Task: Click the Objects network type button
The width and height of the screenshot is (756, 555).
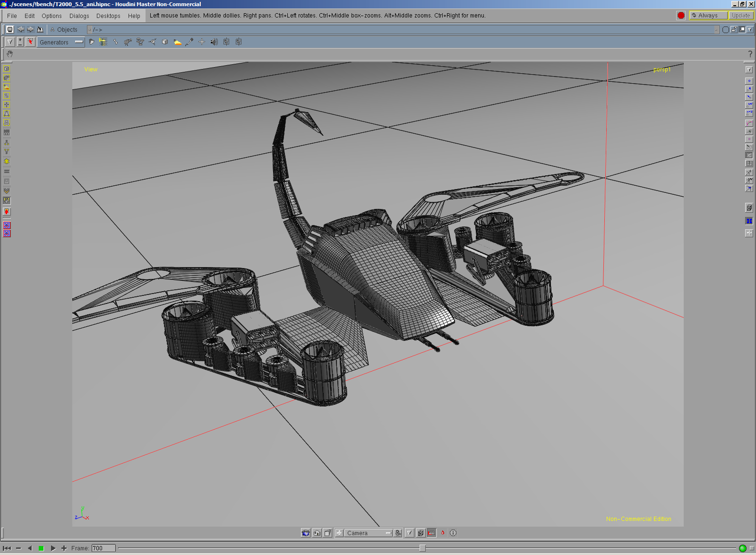Action: (64, 29)
